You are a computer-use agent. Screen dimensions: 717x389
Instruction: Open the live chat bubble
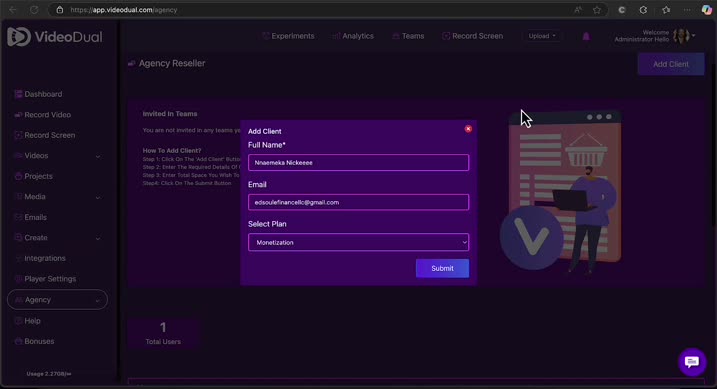(692, 362)
